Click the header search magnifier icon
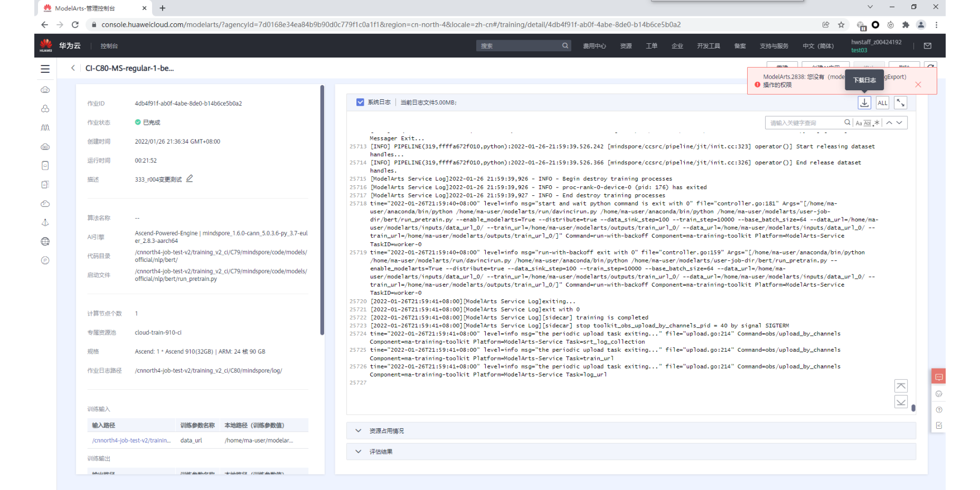Image resolution: width=980 pixels, height=490 pixels. (565, 45)
